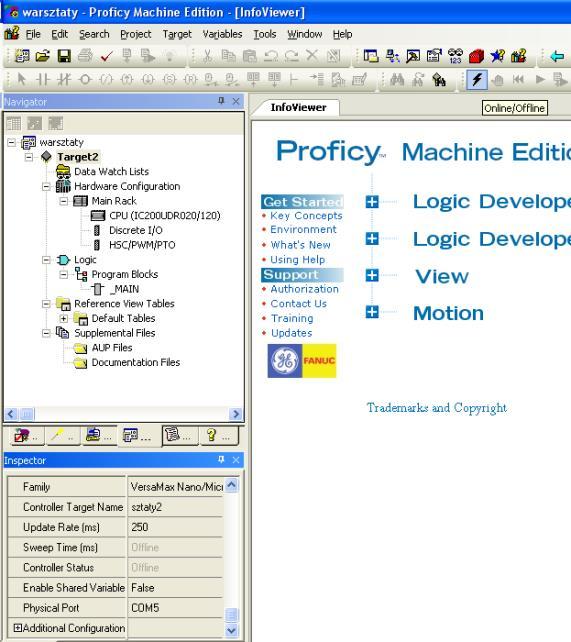The height and width of the screenshot is (642, 571).
Task: Select Discrete I/O tree item
Action: click(x=135, y=231)
